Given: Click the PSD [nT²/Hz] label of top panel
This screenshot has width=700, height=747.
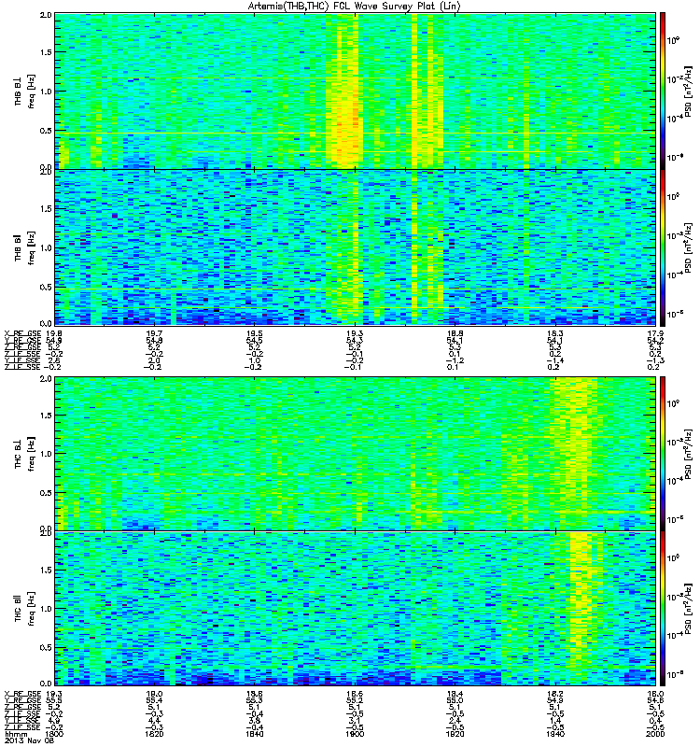Looking at the screenshot, I should pyautogui.click(x=688, y=92).
